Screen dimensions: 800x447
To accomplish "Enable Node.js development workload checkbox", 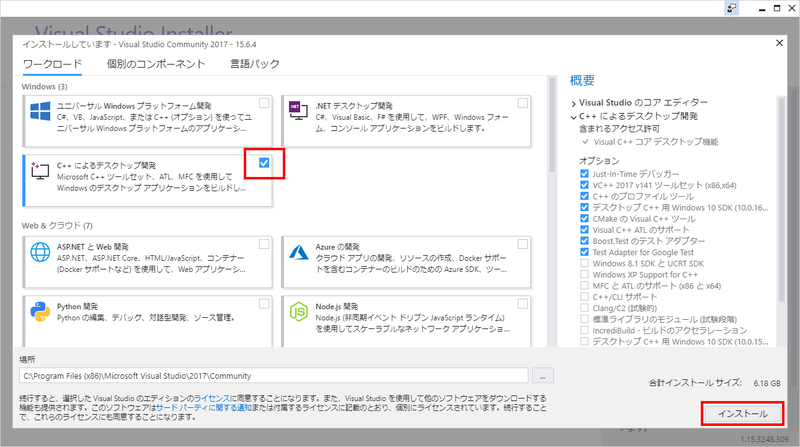I will pos(522,304).
